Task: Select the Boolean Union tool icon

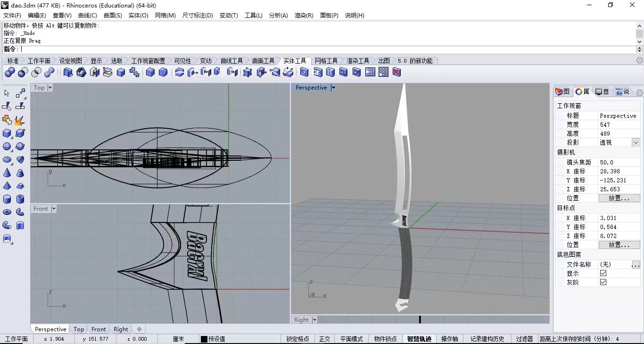Action: (x=10, y=72)
